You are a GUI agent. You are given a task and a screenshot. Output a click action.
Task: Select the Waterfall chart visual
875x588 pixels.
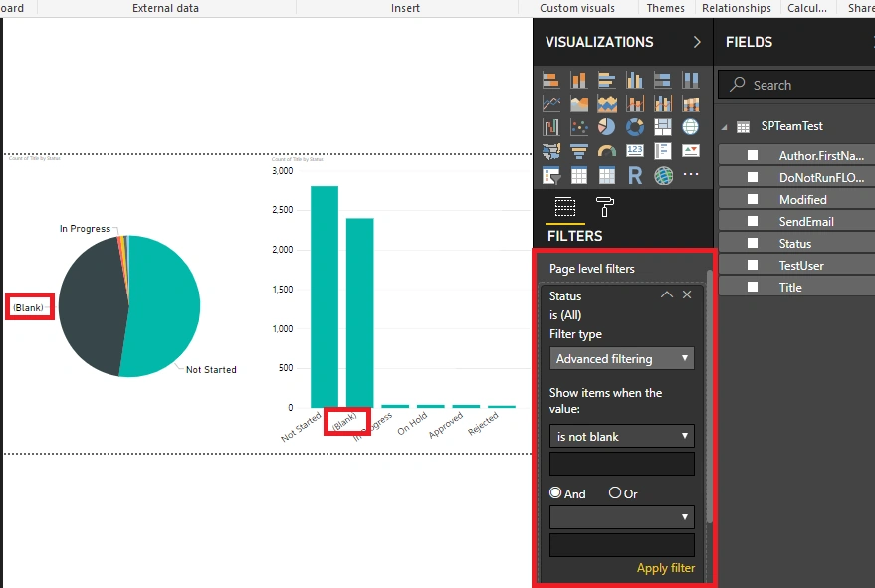[x=551, y=127]
